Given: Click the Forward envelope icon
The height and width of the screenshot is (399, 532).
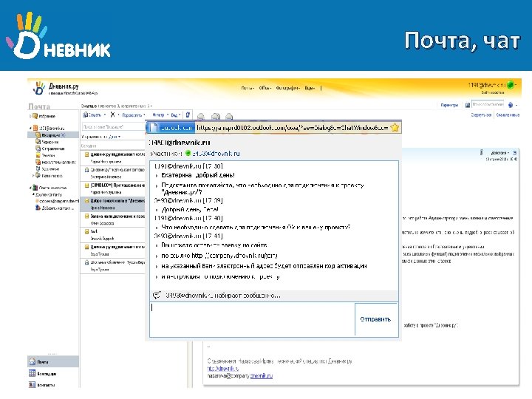Looking at the screenshot, I should tap(229, 116).
